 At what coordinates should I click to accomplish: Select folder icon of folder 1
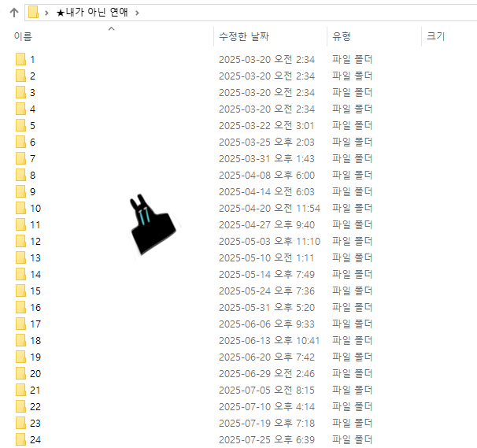[x=20, y=59]
